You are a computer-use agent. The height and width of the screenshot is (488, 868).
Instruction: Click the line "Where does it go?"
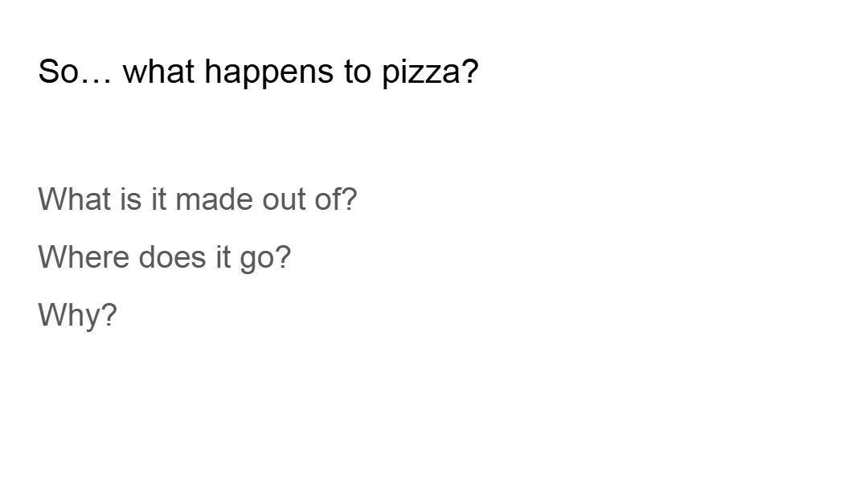coord(164,257)
